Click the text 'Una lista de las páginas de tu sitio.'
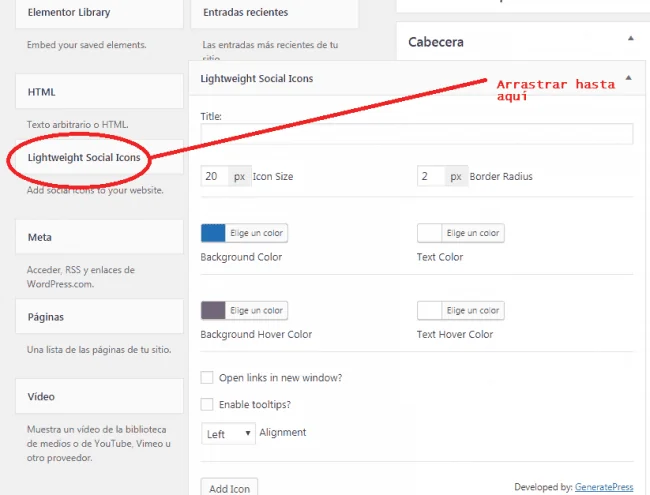Screen dimensions: 650x495 coord(99,349)
